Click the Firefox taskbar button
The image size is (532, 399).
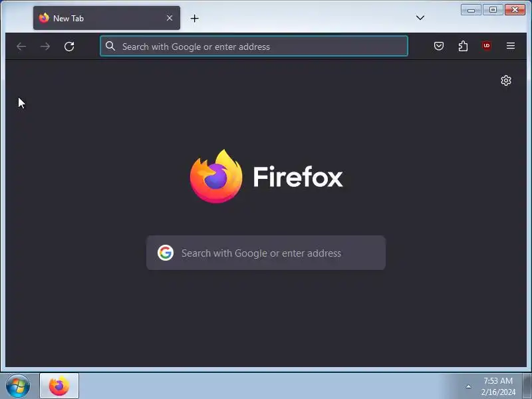click(x=59, y=386)
